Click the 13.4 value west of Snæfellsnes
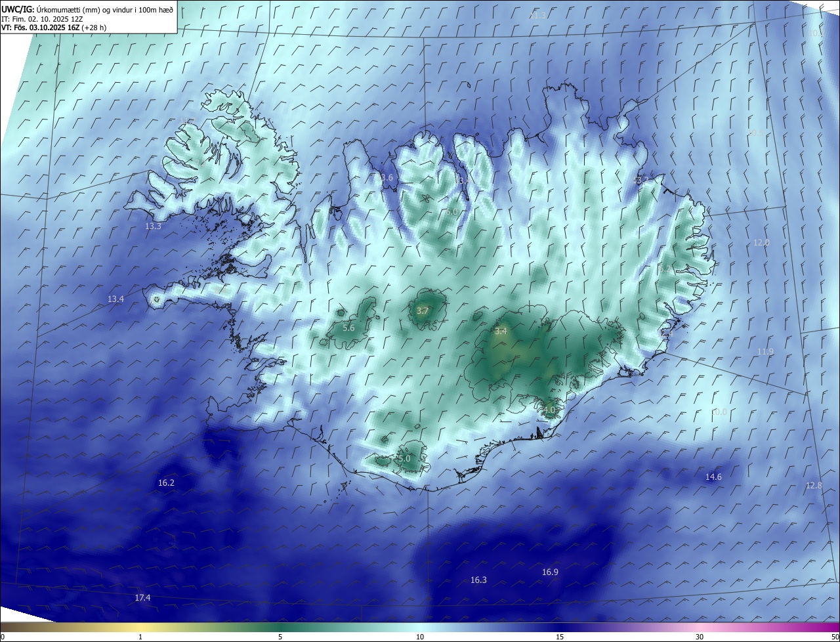The height and width of the screenshot is (642, 840). [115, 299]
